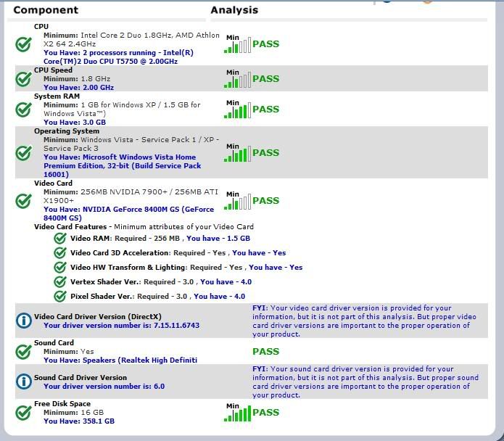Click the Free Disk Space bar meter
504x441 pixels.
tap(237, 413)
